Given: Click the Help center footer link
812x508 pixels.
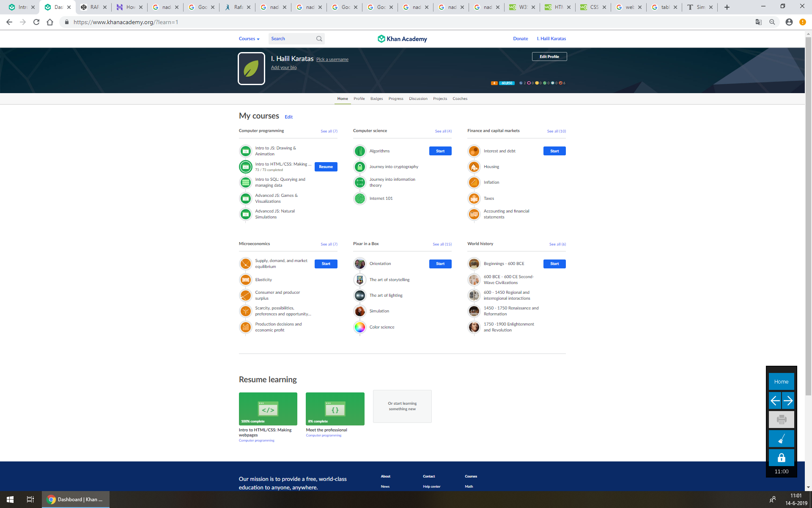Looking at the screenshot, I should tap(431, 486).
